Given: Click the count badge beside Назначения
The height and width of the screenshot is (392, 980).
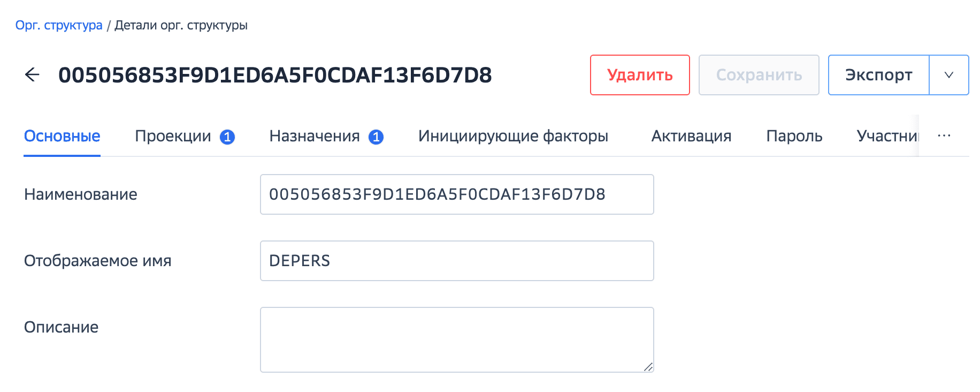Looking at the screenshot, I should (376, 137).
